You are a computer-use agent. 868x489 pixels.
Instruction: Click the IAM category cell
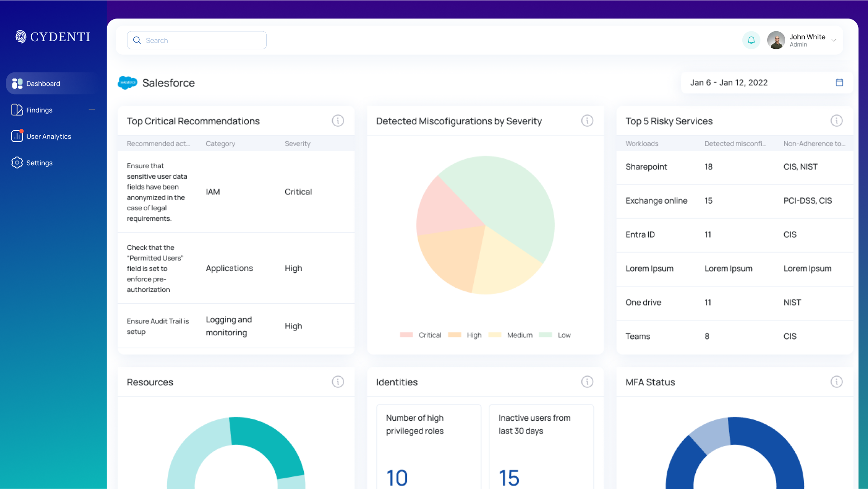click(x=213, y=192)
